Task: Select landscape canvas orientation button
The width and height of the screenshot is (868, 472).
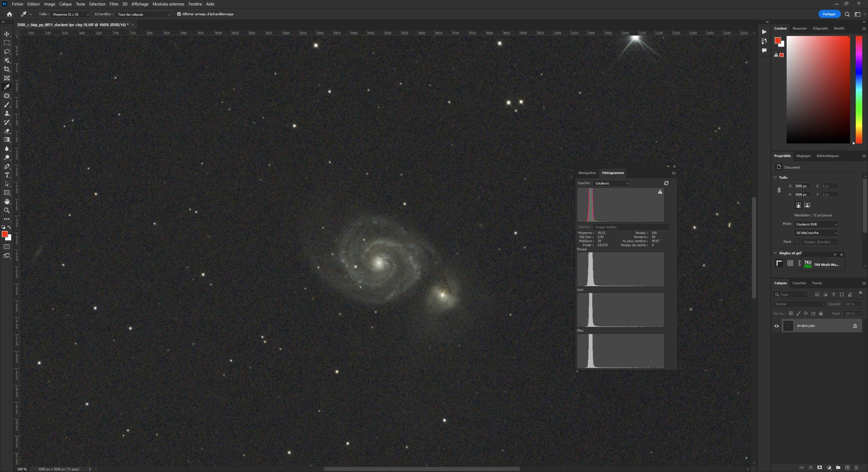Action: click(x=807, y=205)
